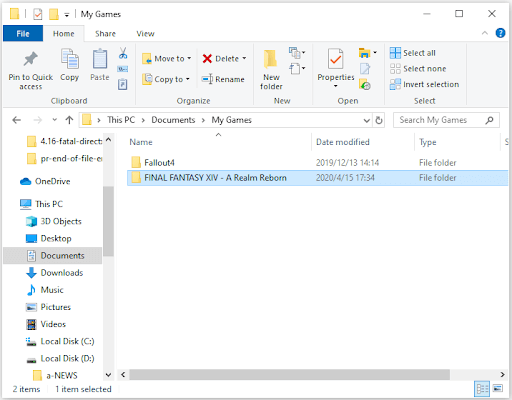Viewport: 512px width, 400px height.
Task: Click the Paste clipboard icon
Action: point(100,59)
